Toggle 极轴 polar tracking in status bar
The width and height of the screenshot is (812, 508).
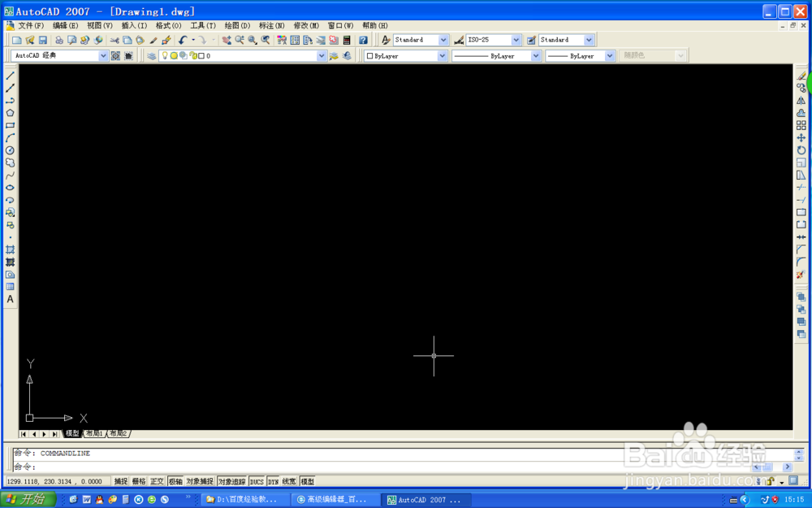point(175,481)
